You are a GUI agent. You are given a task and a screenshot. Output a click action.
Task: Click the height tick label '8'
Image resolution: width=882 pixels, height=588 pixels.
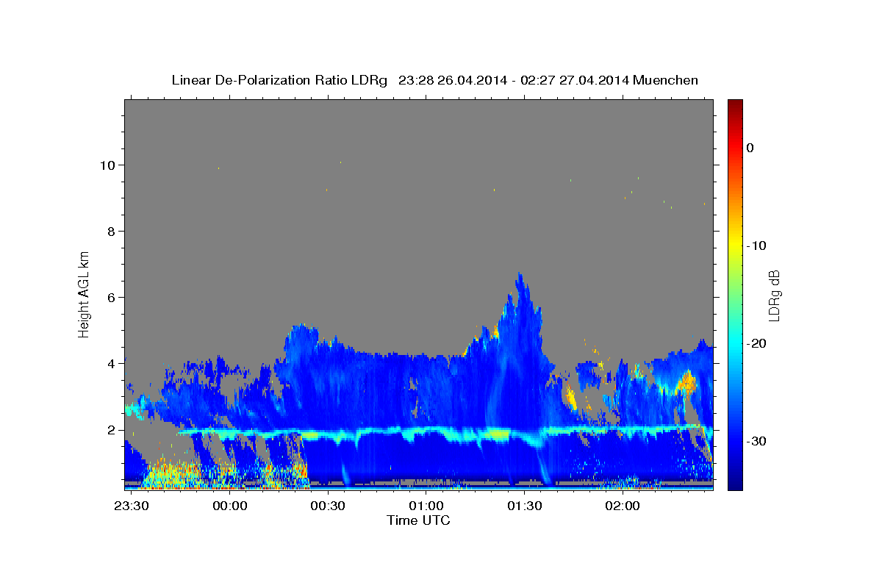click(112, 232)
